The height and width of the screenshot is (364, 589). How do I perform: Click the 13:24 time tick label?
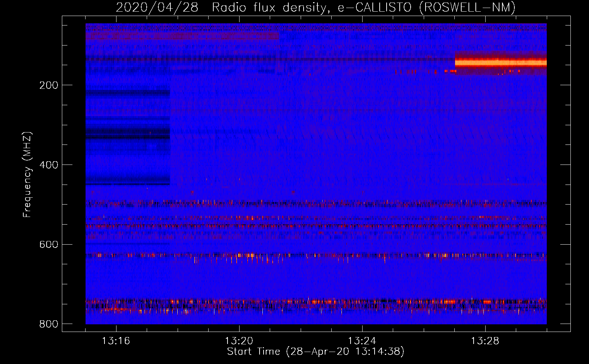click(x=362, y=341)
